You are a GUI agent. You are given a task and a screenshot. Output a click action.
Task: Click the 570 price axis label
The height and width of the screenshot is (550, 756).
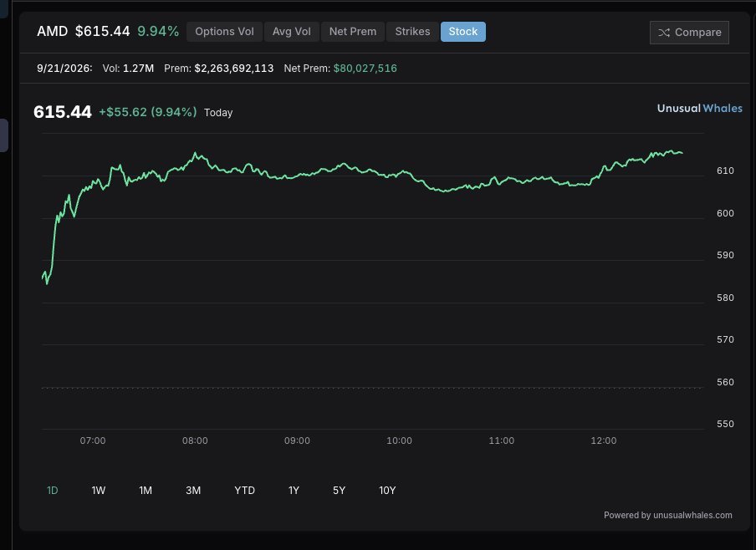(x=725, y=340)
